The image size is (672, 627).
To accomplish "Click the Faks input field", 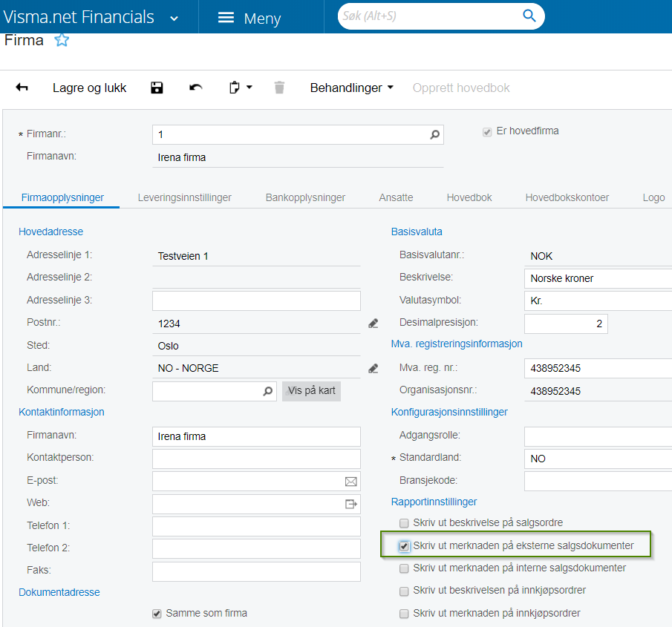I will click(x=256, y=571).
